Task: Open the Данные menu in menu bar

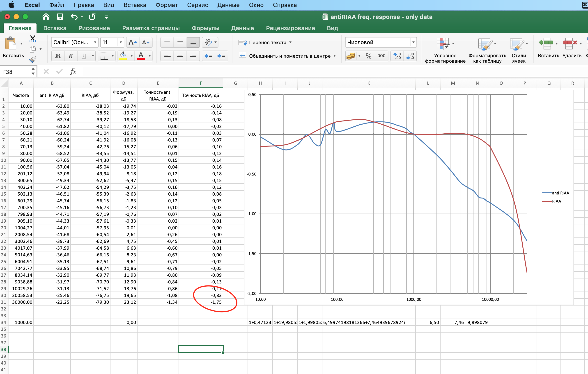Action: 228,5
